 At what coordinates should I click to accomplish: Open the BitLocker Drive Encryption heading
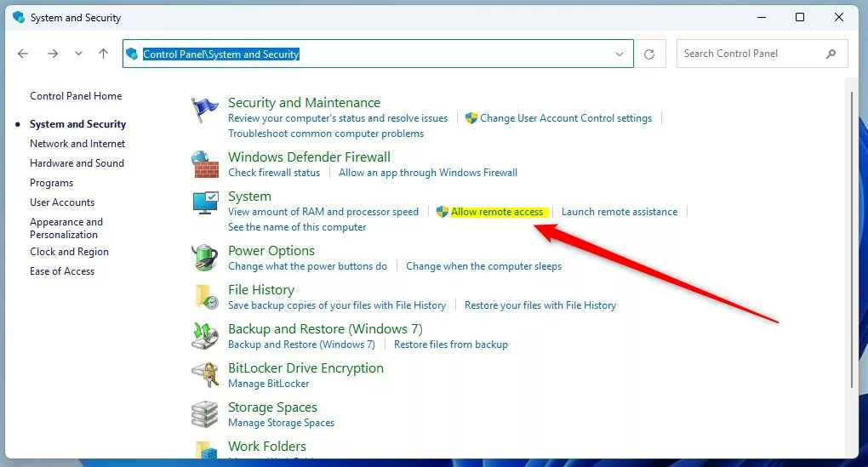click(x=306, y=368)
